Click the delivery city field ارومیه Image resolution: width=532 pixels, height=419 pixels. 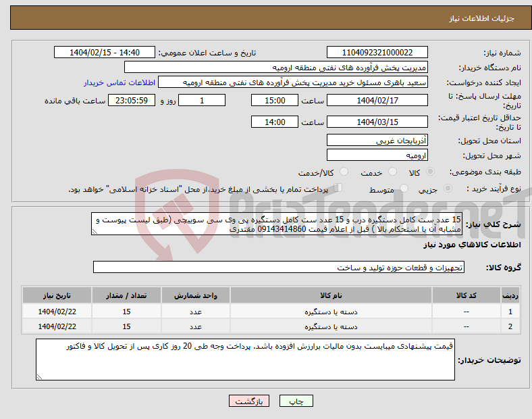tap(377, 155)
